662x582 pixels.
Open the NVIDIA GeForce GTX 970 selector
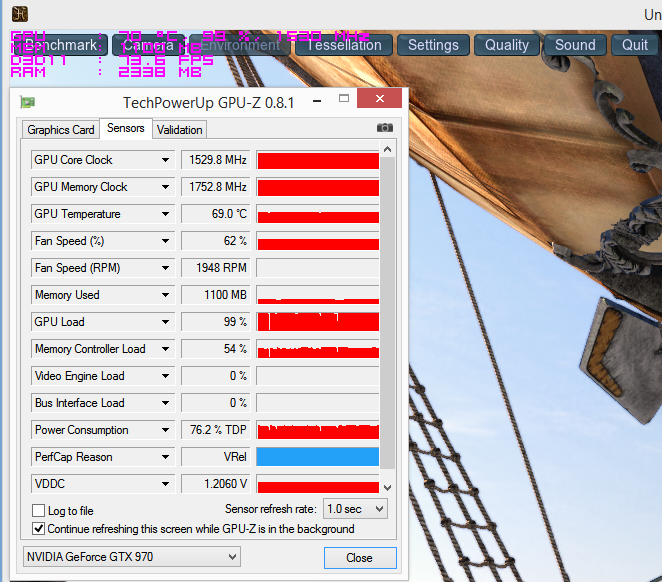[x=132, y=557]
